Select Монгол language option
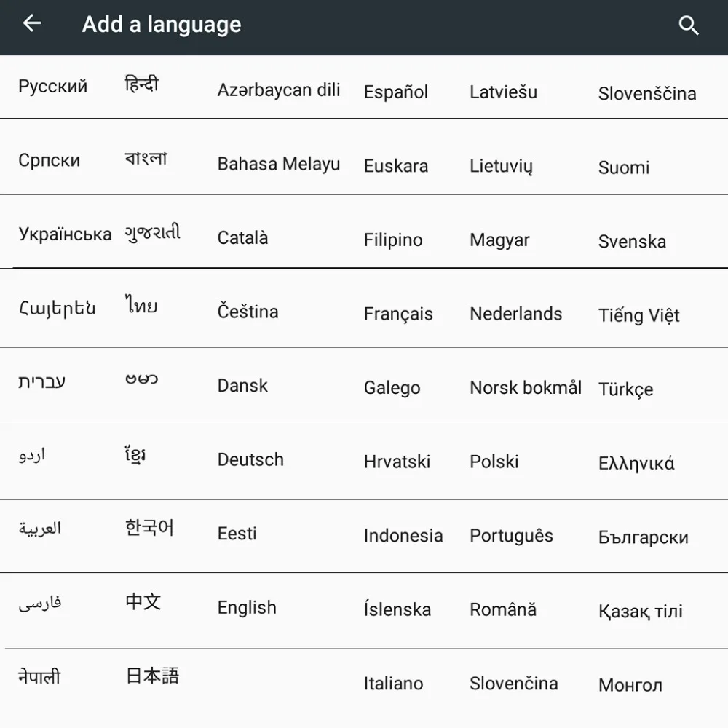728x728 pixels. click(630, 685)
